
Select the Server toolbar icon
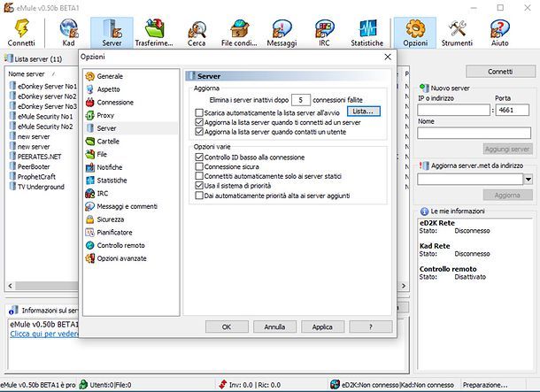(112, 33)
